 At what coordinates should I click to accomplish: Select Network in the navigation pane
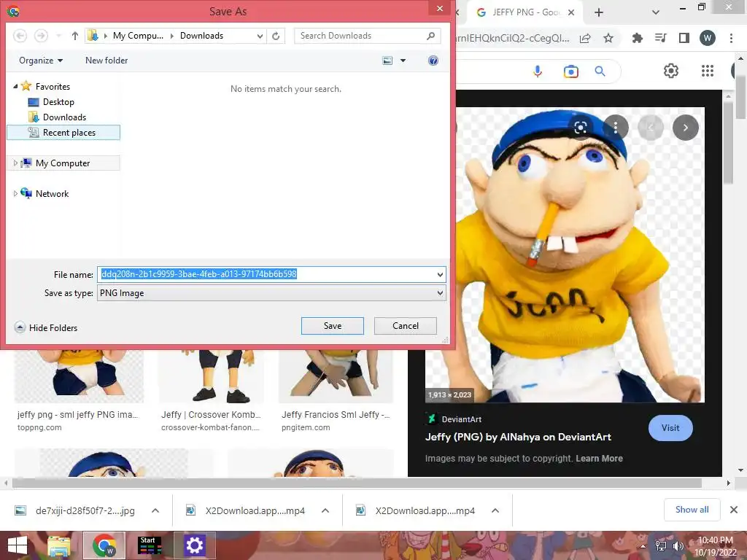52,194
